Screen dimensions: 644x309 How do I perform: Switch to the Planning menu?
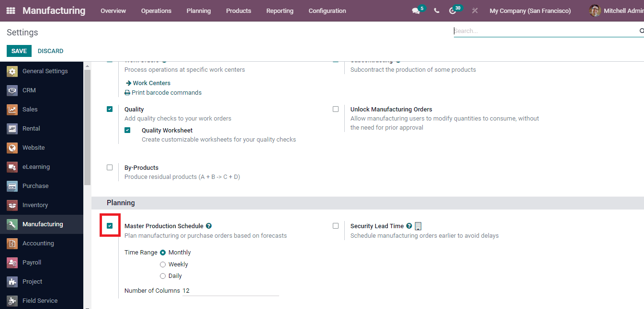pyautogui.click(x=199, y=11)
